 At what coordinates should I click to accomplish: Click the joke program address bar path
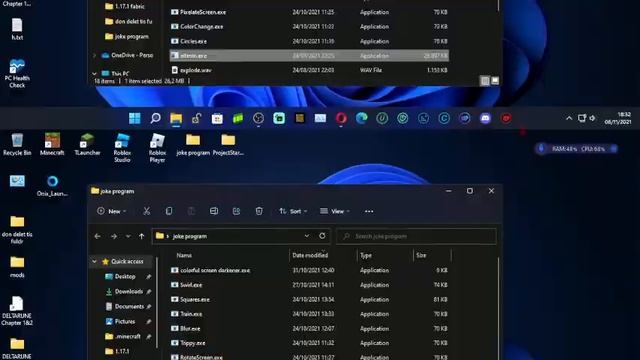(x=190, y=236)
